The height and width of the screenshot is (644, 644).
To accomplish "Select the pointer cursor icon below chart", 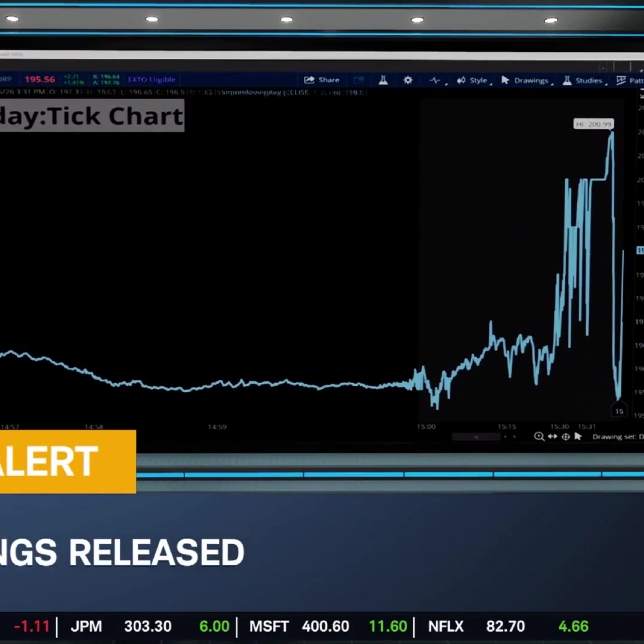I will pyautogui.click(x=578, y=436).
